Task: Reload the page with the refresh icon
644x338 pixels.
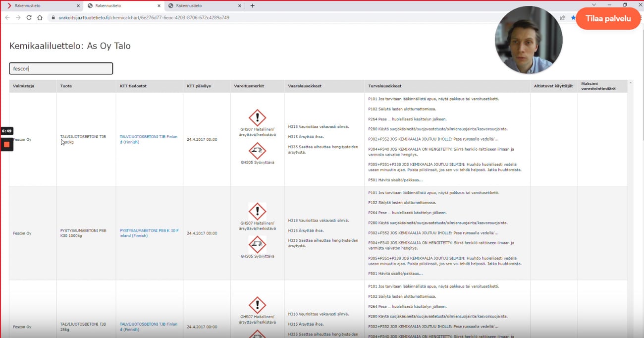Action: 29,17
